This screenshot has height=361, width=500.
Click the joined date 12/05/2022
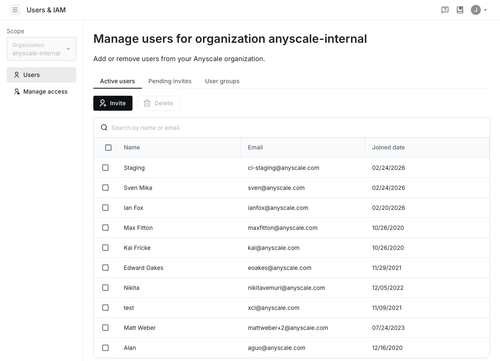point(388,288)
